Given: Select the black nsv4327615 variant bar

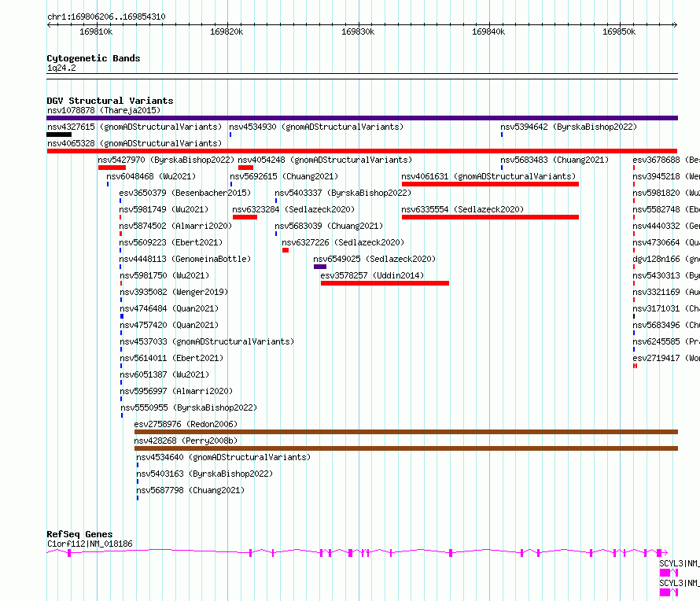Looking at the screenshot, I should (59, 135).
